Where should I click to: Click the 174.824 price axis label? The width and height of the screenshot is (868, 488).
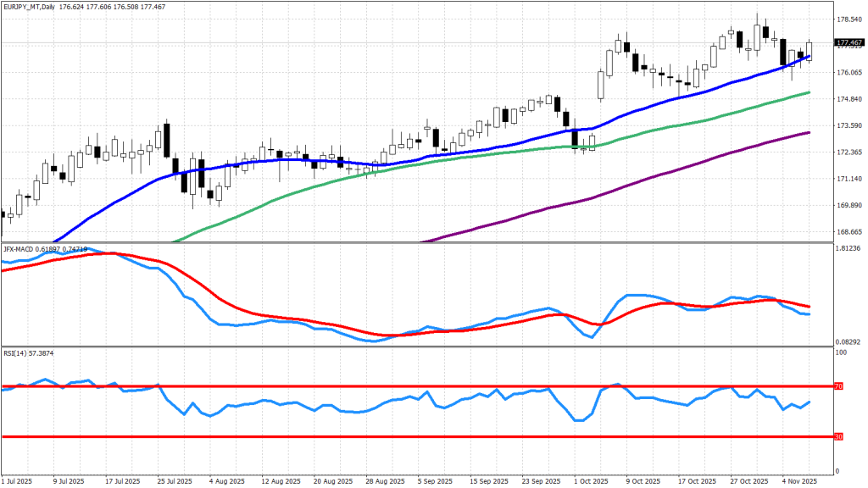point(849,99)
